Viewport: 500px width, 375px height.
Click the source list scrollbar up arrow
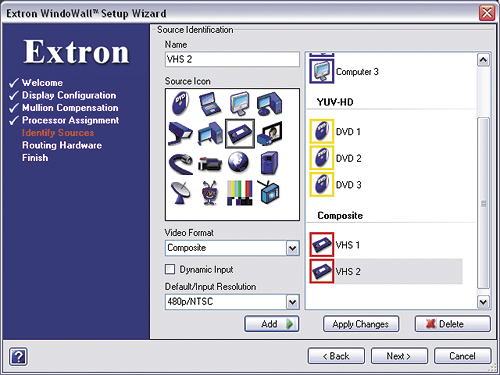(x=483, y=60)
